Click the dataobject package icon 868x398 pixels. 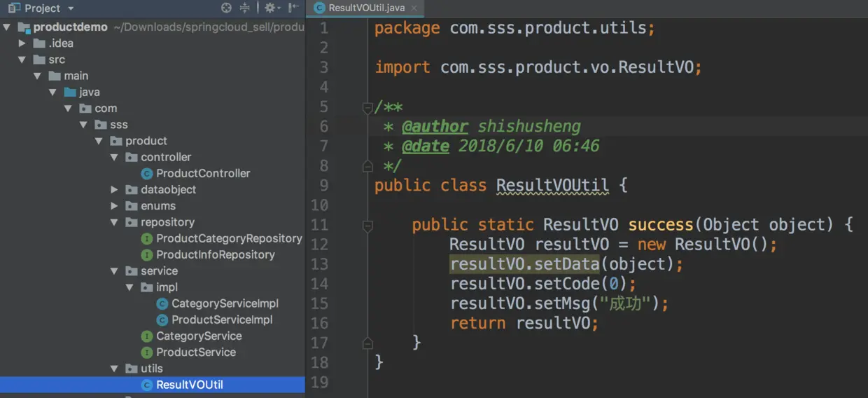point(131,190)
